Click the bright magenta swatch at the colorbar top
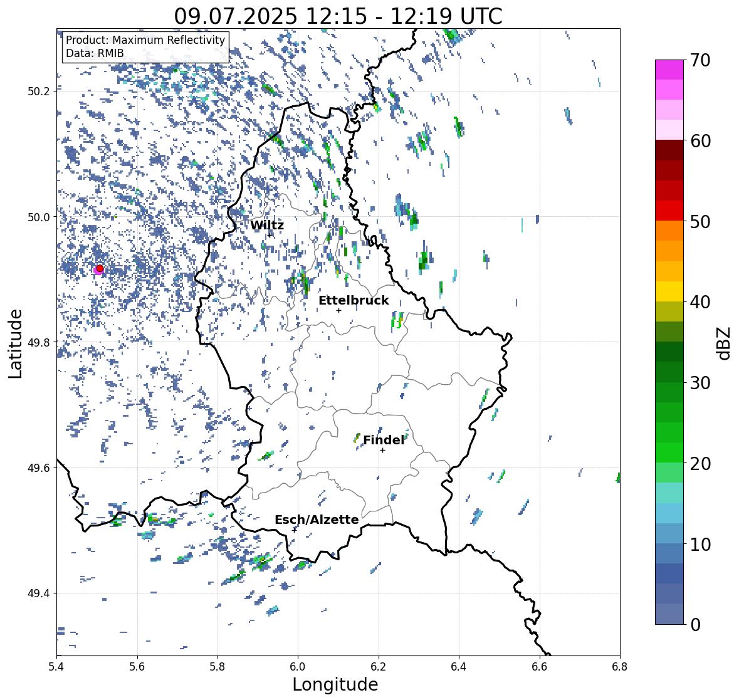Screen dimensions: 739x700 pyautogui.click(x=669, y=70)
